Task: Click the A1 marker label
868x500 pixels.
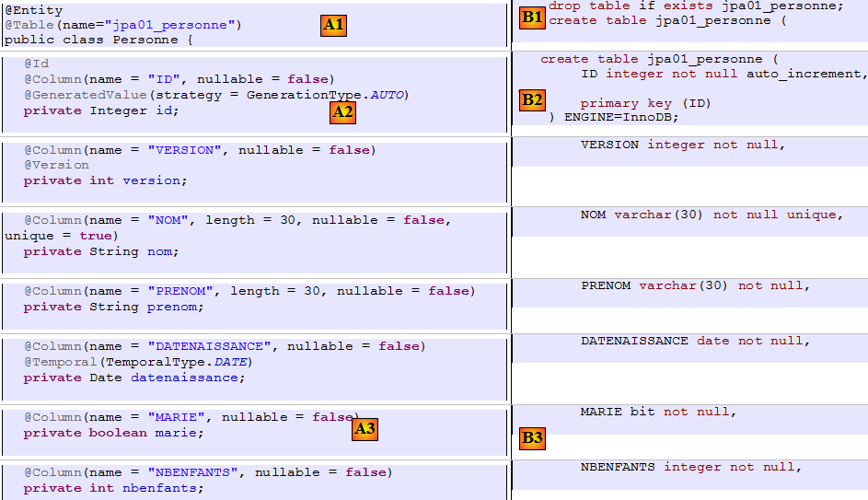Action: coord(333,26)
